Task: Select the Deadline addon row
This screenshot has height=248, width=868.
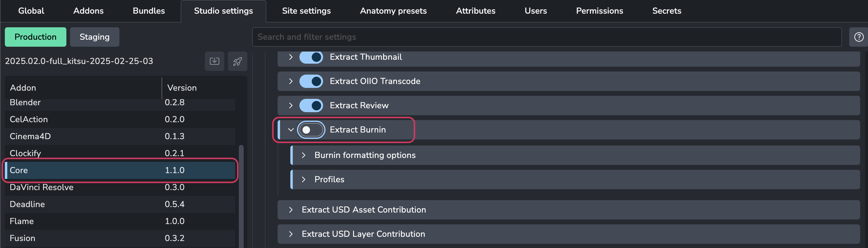Action: pos(120,204)
